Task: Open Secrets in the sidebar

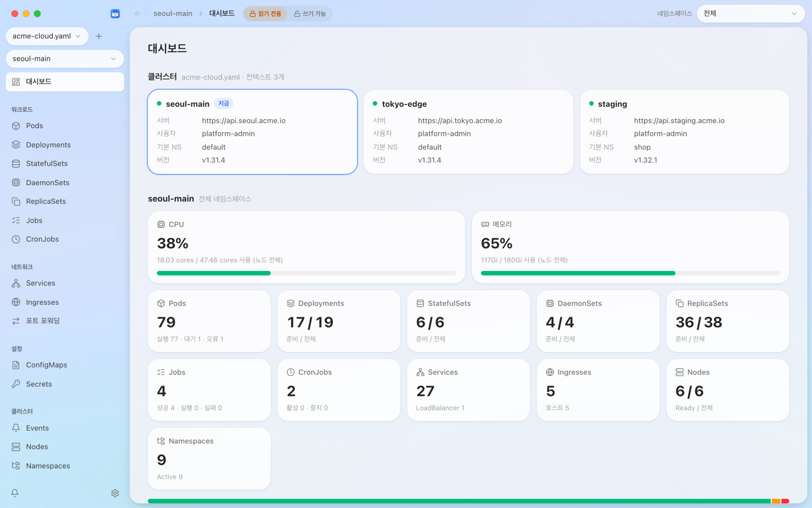Action: (65, 384)
